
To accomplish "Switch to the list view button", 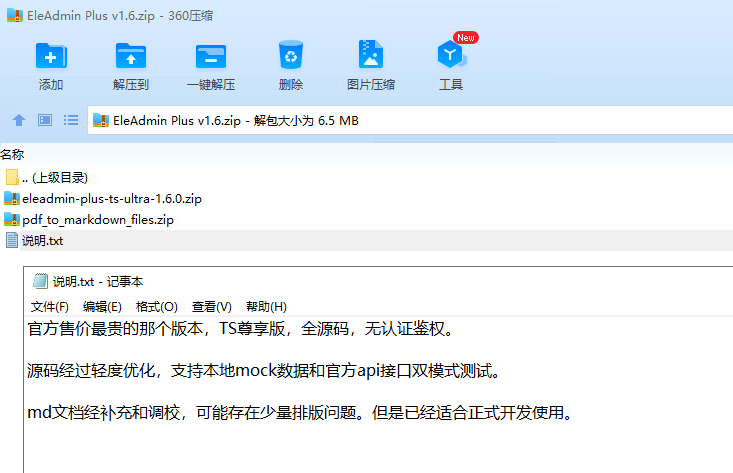I will pyautogui.click(x=71, y=120).
